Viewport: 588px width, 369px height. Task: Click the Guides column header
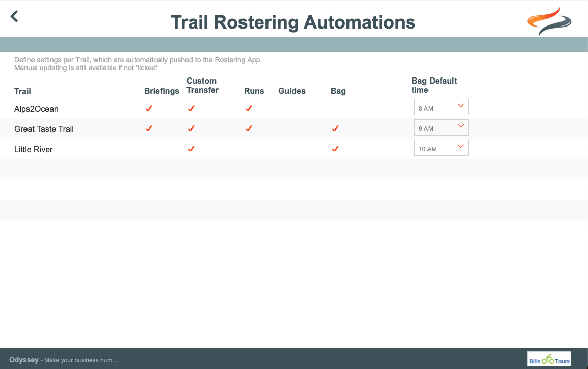(x=292, y=91)
